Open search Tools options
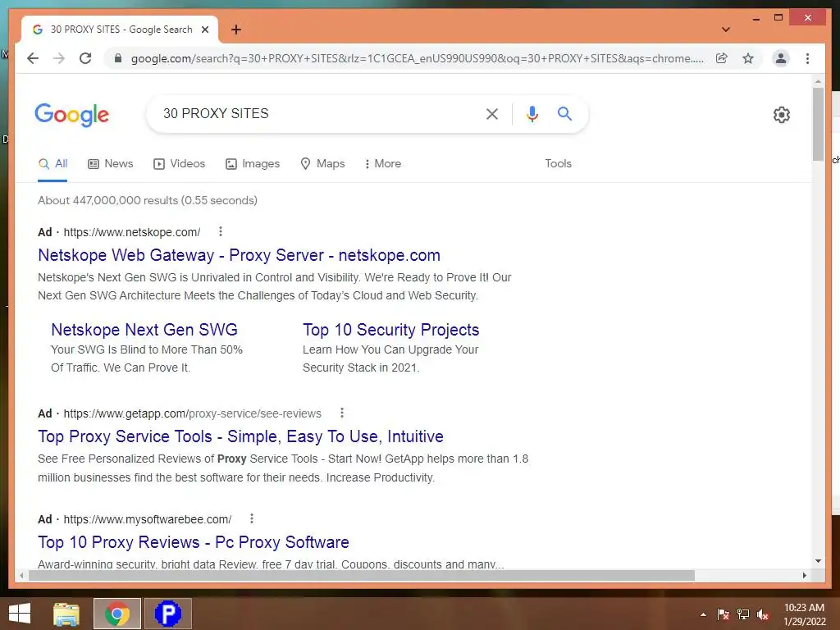 (558, 163)
